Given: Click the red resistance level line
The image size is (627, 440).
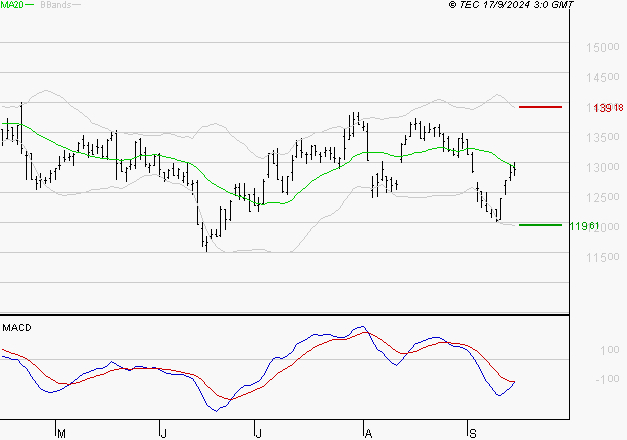Looking at the screenshot, I should pyautogui.click(x=540, y=107).
